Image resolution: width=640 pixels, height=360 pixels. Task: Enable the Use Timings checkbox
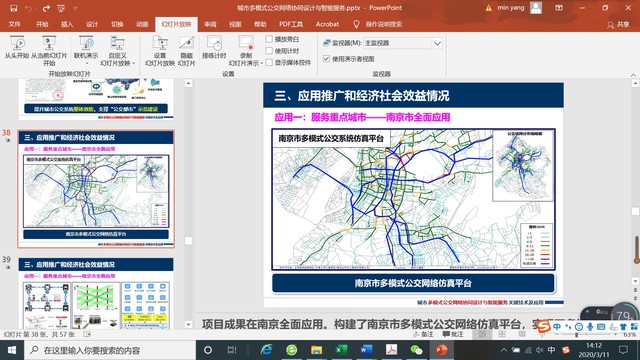(269, 51)
